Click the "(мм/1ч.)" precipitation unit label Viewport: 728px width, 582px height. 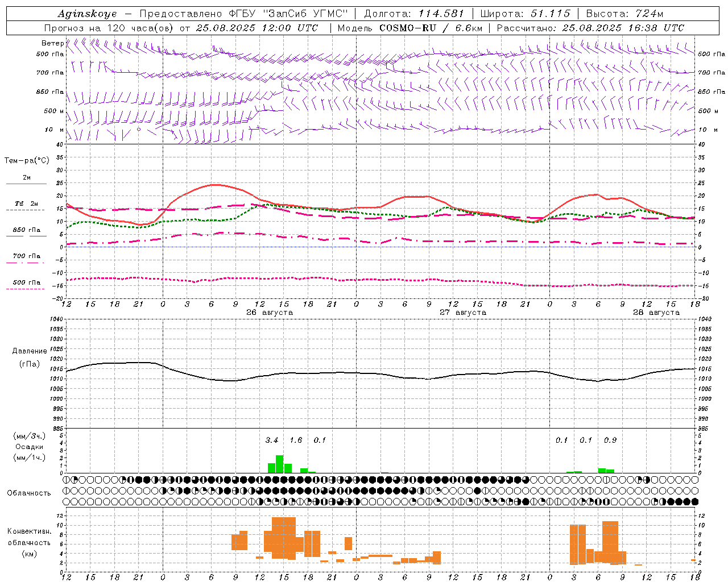point(30,458)
